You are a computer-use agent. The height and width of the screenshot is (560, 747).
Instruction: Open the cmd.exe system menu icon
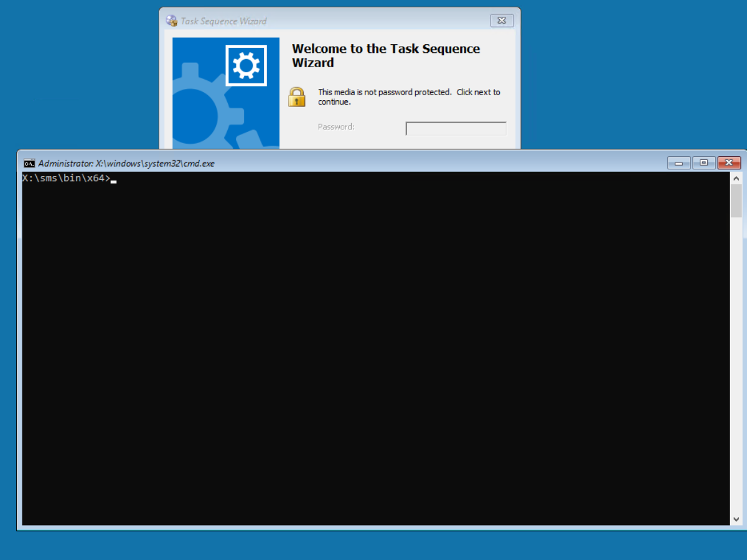[29, 164]
